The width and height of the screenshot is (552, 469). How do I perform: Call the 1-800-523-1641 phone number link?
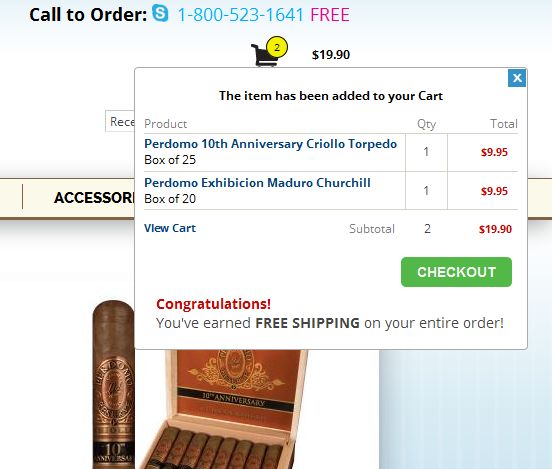click(x=241, y=15)
